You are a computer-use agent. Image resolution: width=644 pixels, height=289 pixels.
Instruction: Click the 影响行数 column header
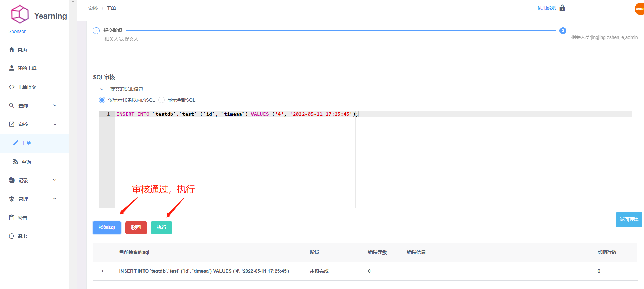point(607,252)
